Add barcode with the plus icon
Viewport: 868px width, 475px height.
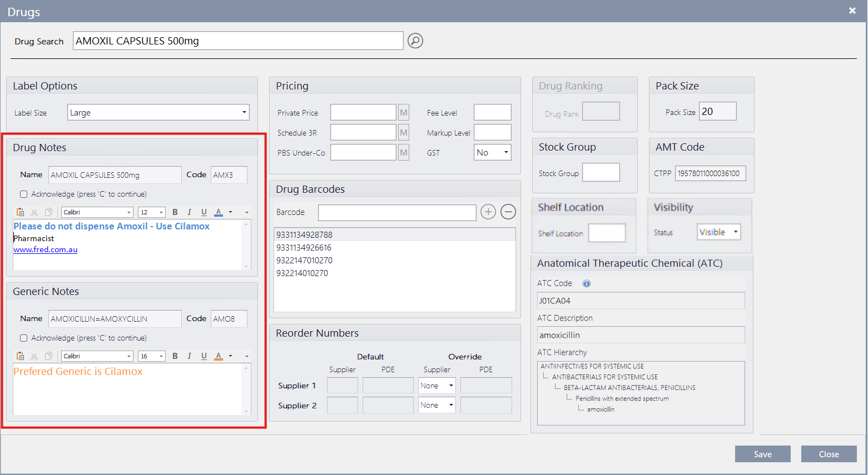(488, 212)
